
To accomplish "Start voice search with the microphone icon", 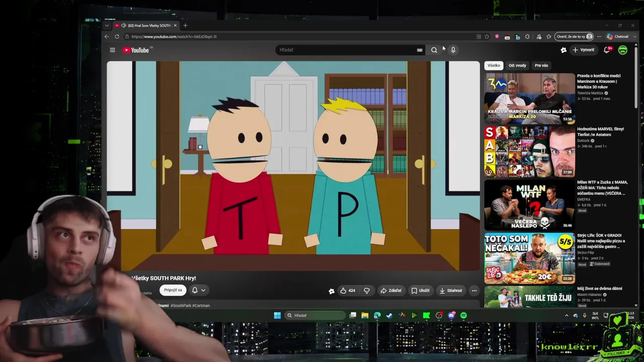I will tap(453, 50).
